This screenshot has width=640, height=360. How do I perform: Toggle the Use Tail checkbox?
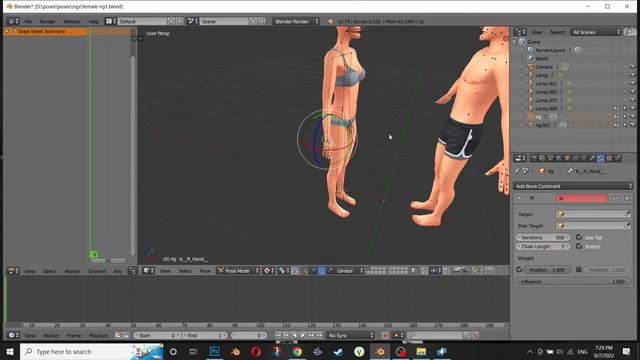point(579,237)
